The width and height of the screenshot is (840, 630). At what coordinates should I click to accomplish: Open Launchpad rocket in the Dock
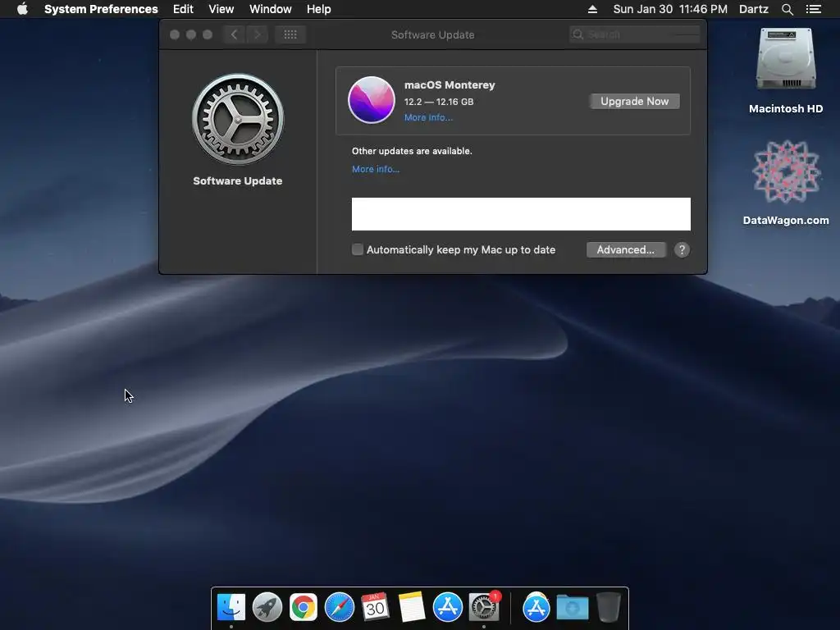267,607
